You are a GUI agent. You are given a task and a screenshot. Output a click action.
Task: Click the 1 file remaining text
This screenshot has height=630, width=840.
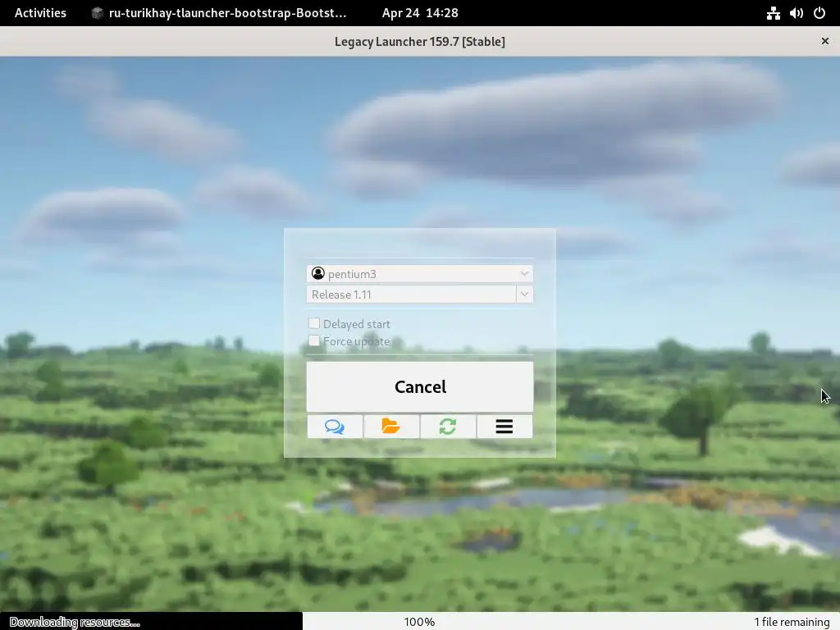(x=792, y=622)
